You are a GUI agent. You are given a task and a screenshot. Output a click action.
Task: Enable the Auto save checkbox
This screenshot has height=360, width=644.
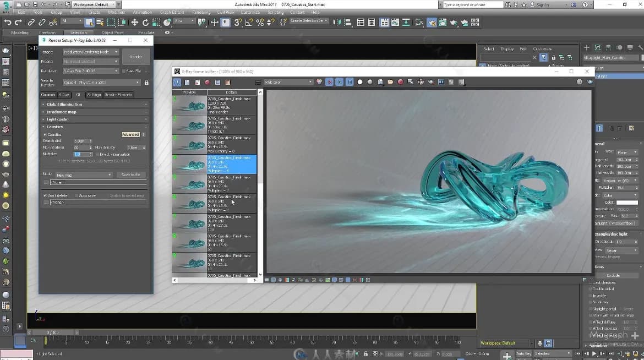[77, 195]
